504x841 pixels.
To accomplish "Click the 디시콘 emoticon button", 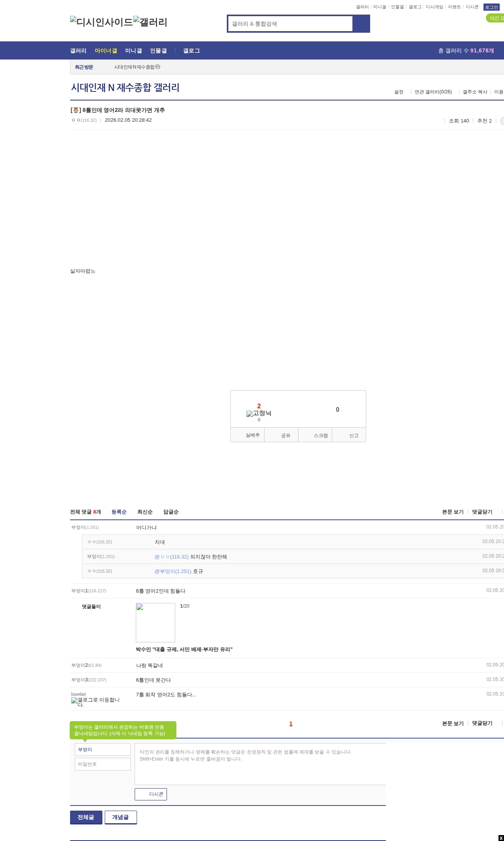I will pyautogui.click(x=151, y=794).
